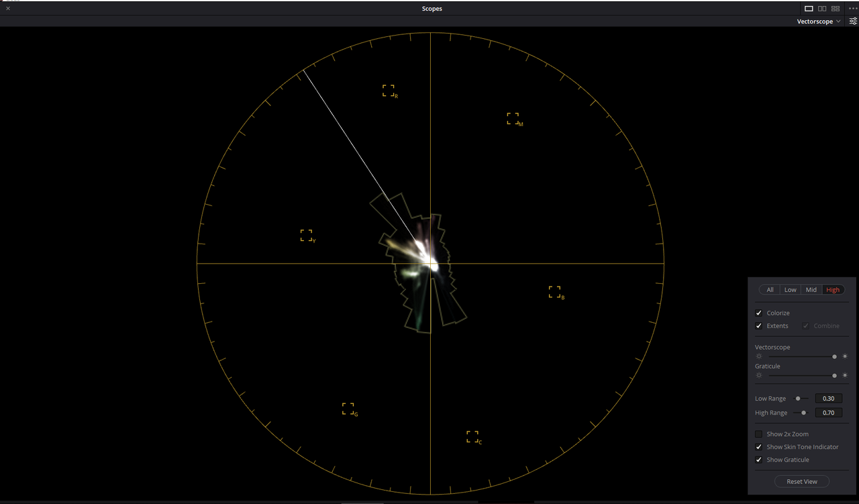Screen dimensions: 859x504
Task: Select the Mid tonal range tab
Action: (x=811, y=290)
